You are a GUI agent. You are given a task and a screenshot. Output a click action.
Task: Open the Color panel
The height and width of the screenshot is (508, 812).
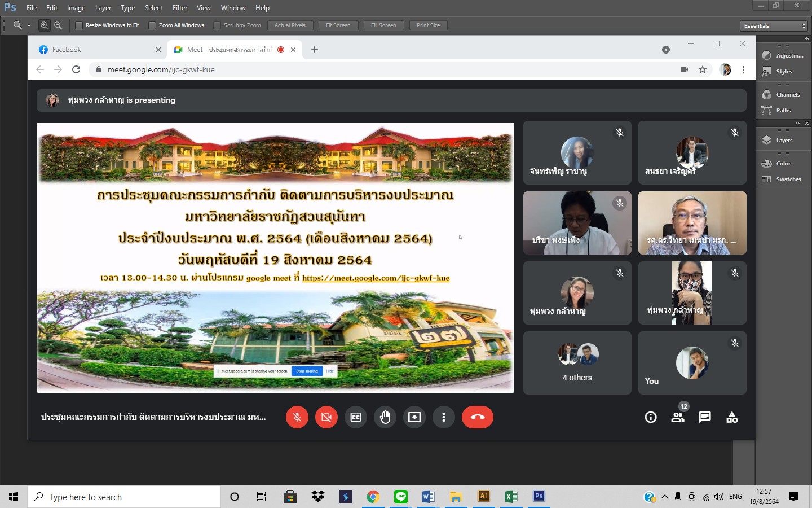coord(783,164)
